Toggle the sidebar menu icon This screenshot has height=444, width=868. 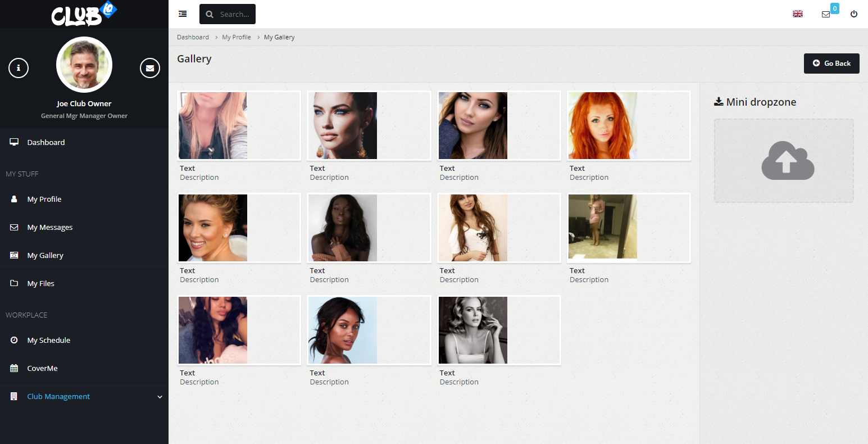coord(183,14)
